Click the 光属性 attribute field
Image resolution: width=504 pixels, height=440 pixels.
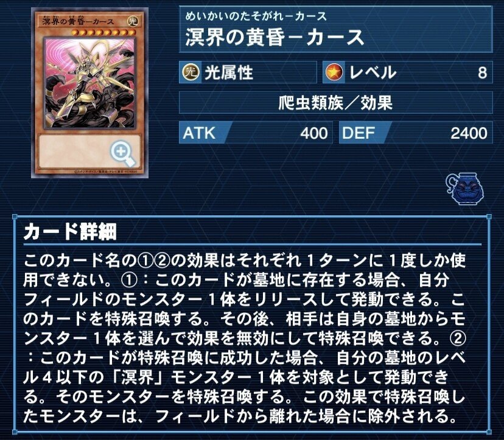tap(248, 72)
